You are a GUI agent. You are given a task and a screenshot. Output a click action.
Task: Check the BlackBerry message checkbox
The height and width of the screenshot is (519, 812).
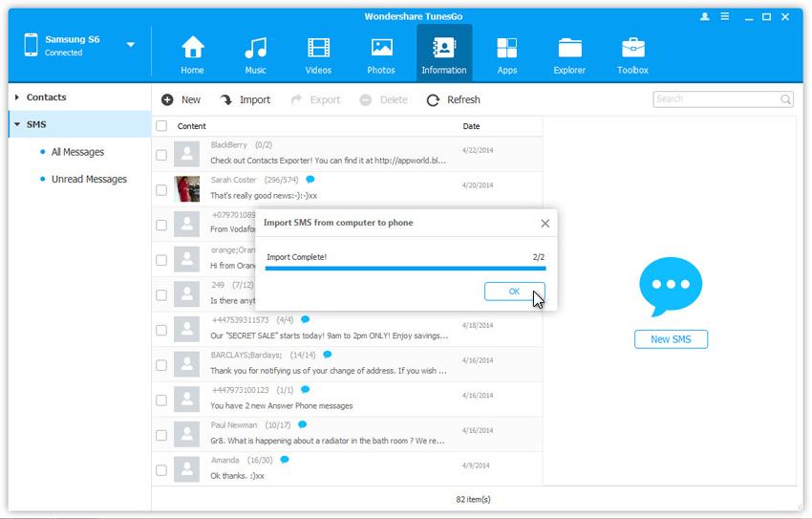(x=161, y=155)
